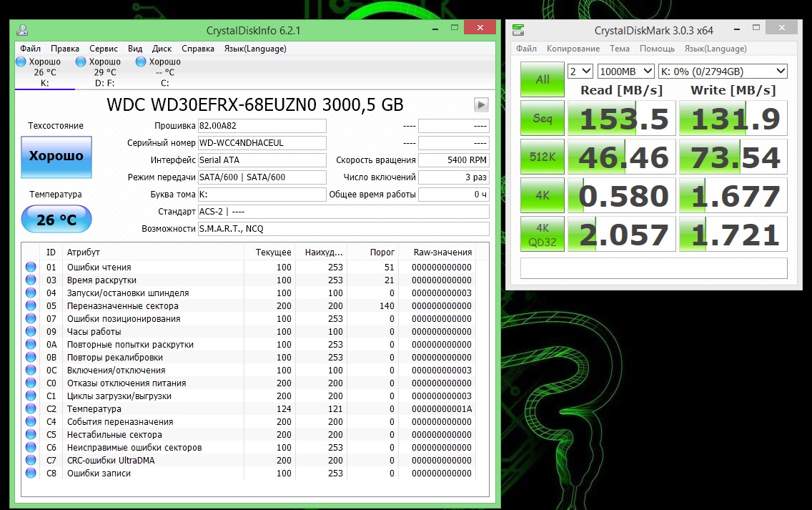The width and height of the screenshot is (812, 510).
Task: Click the Seq read result 153.5
Action: [622, 118]
